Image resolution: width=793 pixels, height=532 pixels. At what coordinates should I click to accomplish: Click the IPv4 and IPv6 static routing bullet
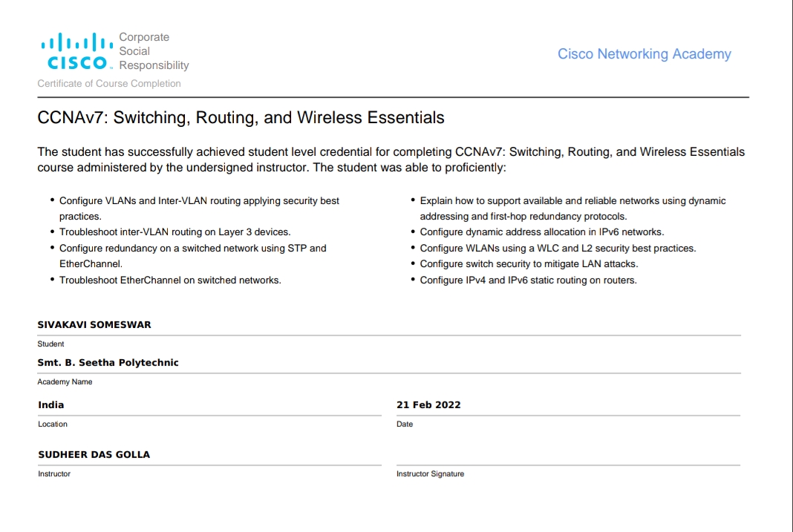pyautogui.click(x=528, y=280)
